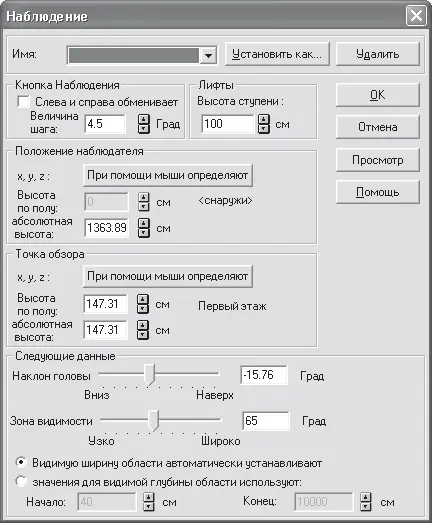Open Просмотр preview
Image resolution: width=432 pixels, height=523 pixels.
pyautogui.click(x=377, y=160)
